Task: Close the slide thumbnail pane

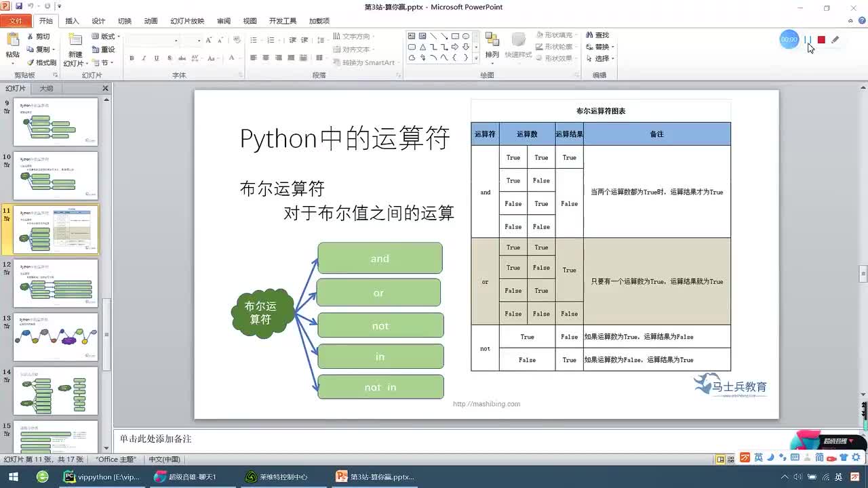Action: pyautogui.click(x=105, y=88)
